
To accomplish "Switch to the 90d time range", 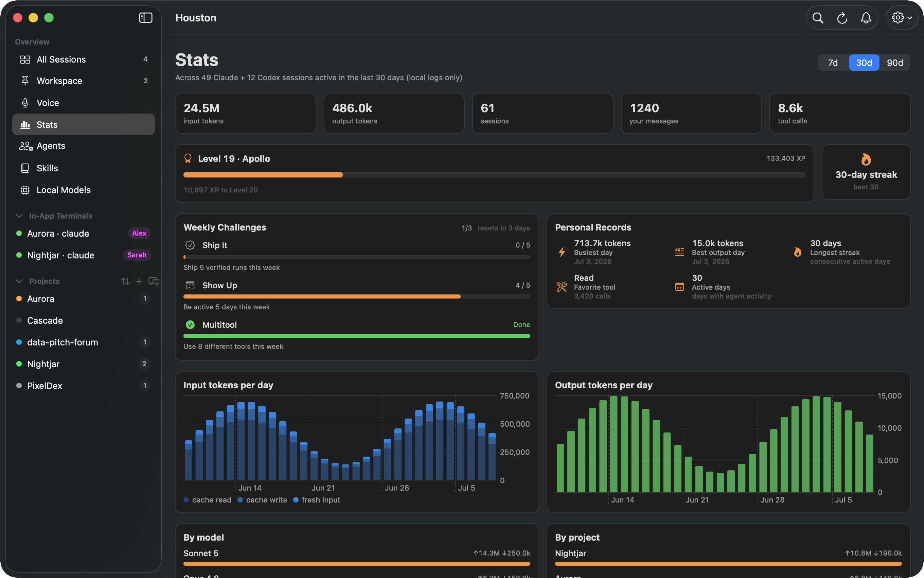I will pos(894,63).
